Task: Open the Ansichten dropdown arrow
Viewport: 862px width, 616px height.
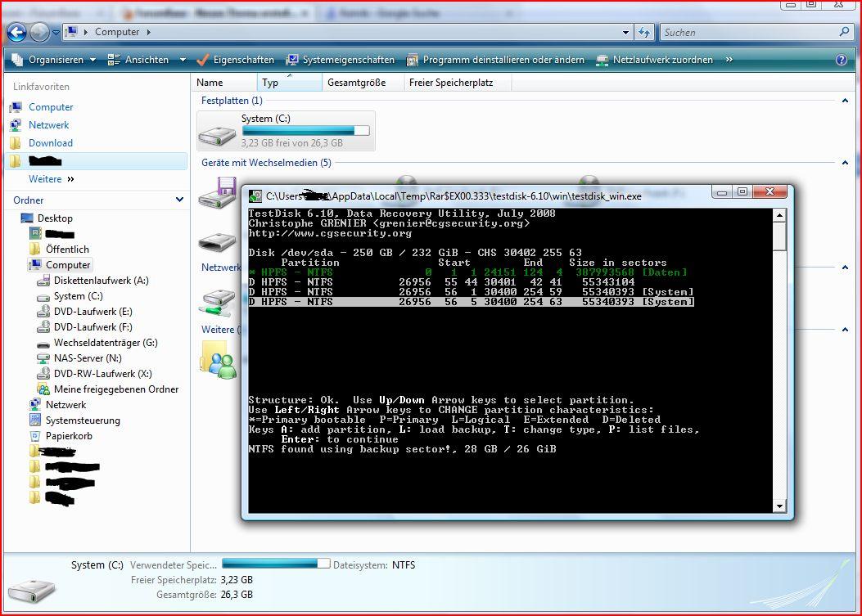Action: pos(183,60)
